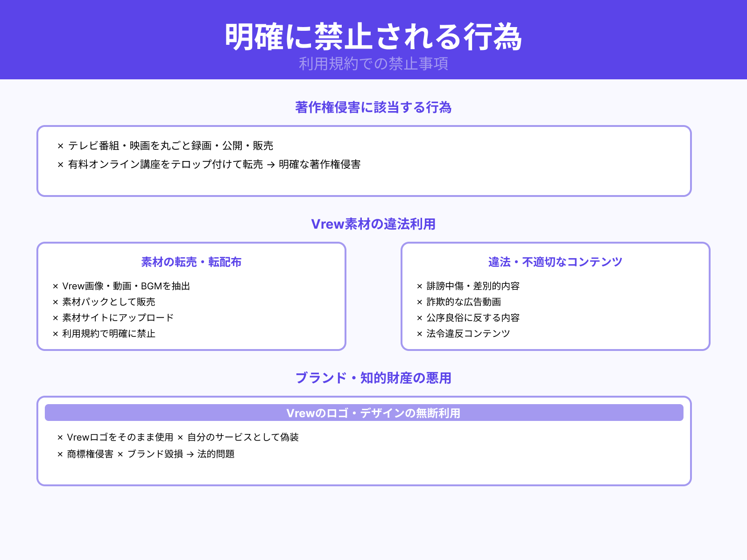Click the × icon beside 商標権侵害
The image size is (747, 560).
(x=60, y=453)
